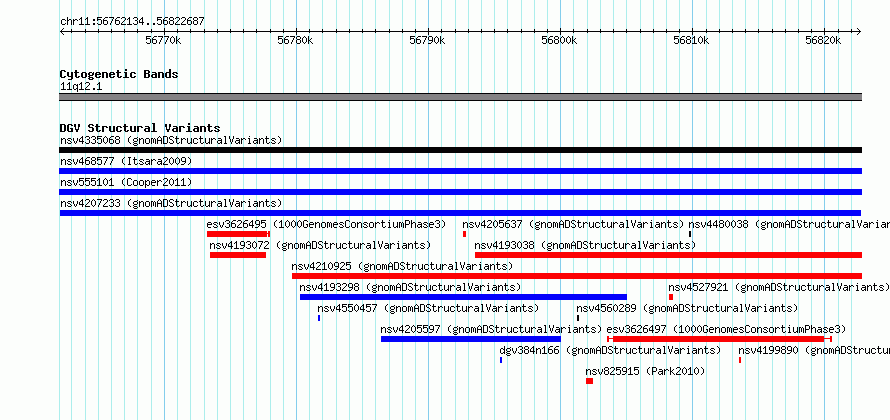This screenshot has height=420, width=890.
Task: Open the nsv4480038 variant label
Action: [x=789, y=224]
